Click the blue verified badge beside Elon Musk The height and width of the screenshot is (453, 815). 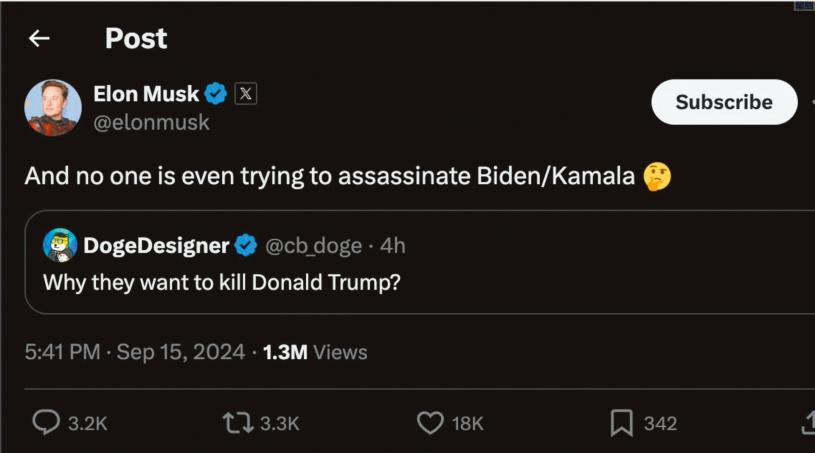216,95
